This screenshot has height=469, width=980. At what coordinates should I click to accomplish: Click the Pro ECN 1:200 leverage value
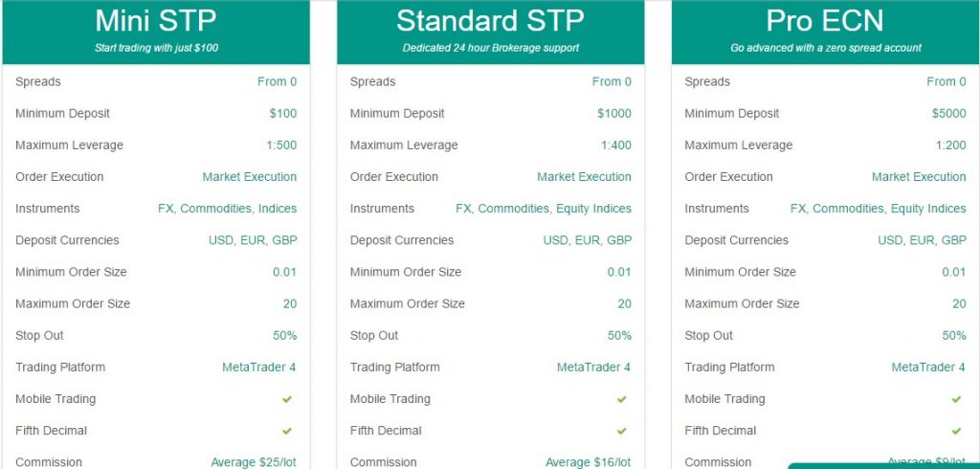950,145
